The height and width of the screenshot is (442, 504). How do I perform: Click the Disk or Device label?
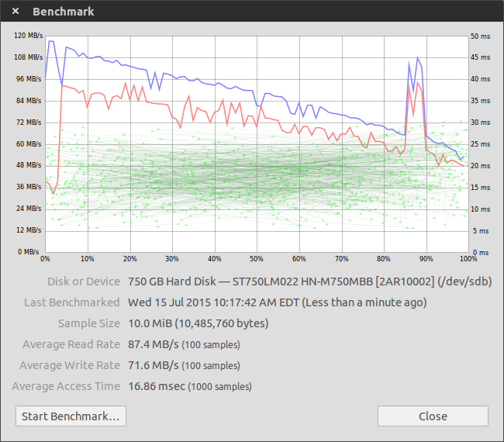[x=84, y=281]
